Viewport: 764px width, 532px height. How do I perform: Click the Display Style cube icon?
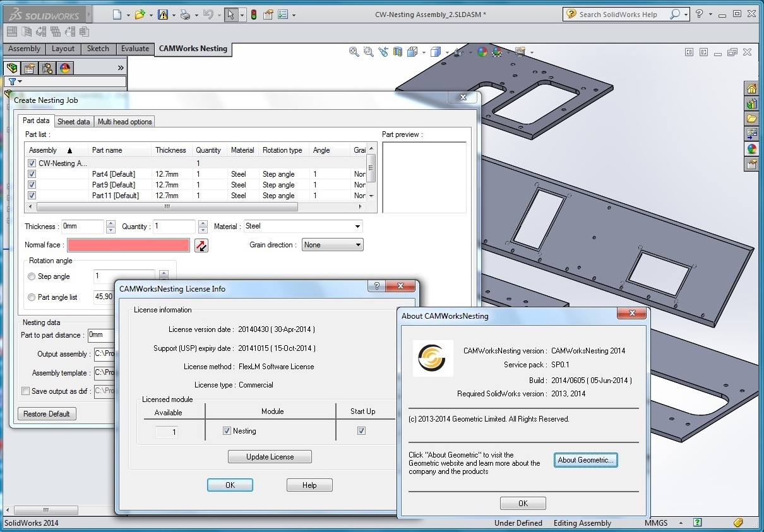pyautogui.click(x=435, y=52)
